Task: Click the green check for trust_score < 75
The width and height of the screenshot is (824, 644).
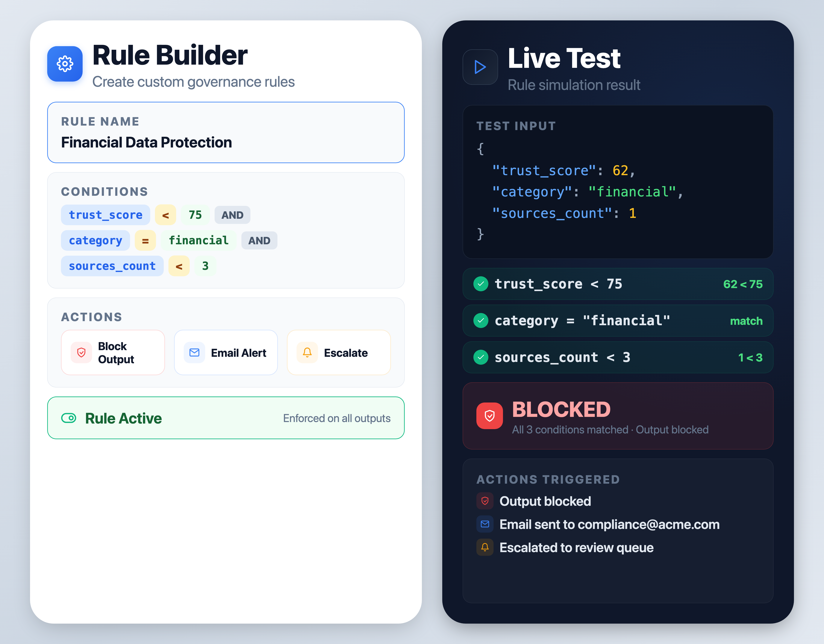Action: coord(481,284)
